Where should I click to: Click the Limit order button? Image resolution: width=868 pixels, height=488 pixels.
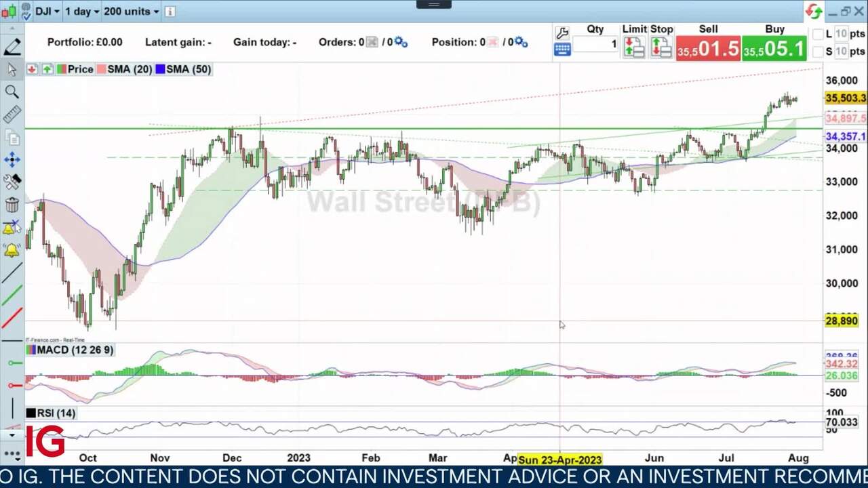click(634, 47)
